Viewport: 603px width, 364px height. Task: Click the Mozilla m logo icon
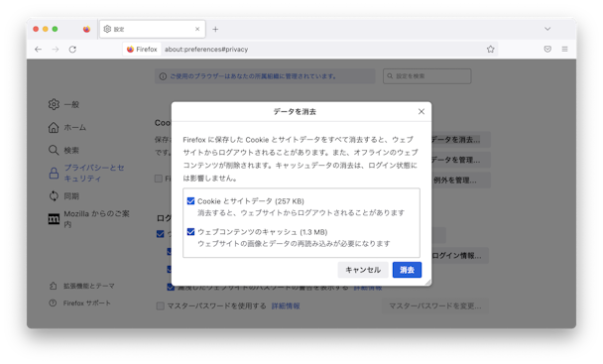[x=54, y=219]
